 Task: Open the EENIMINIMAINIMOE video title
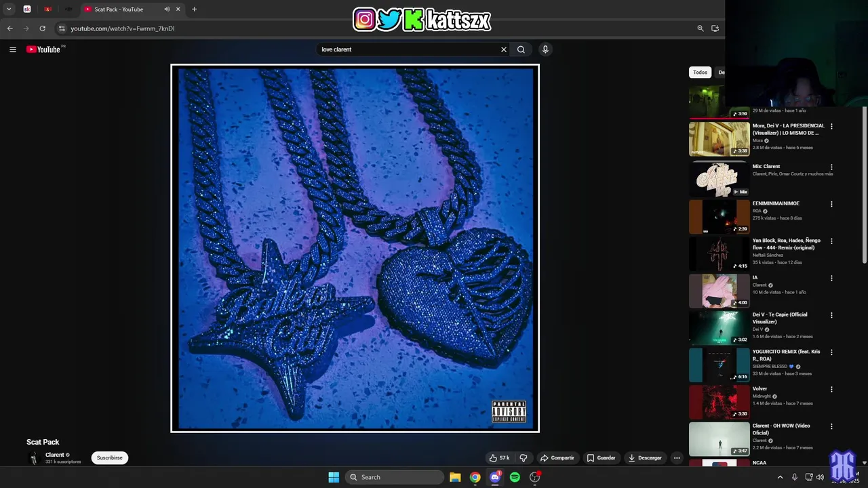776,203
